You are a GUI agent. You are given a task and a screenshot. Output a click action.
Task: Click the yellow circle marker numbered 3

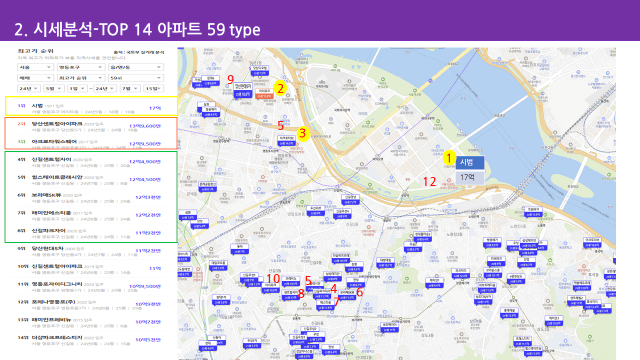tap(302, 133)
